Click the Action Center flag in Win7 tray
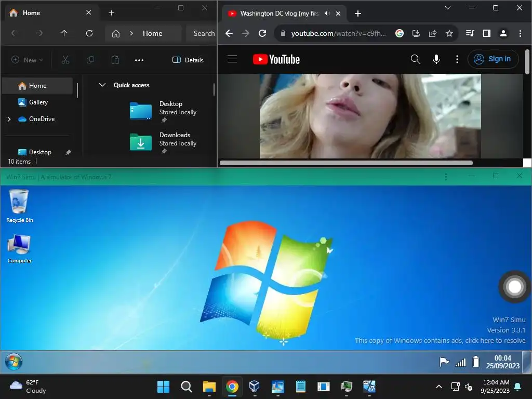 click(444, 362)
